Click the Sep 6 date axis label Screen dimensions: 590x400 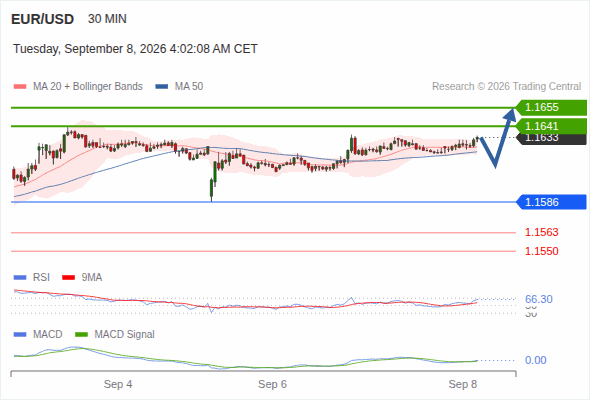tap(272, 384)
